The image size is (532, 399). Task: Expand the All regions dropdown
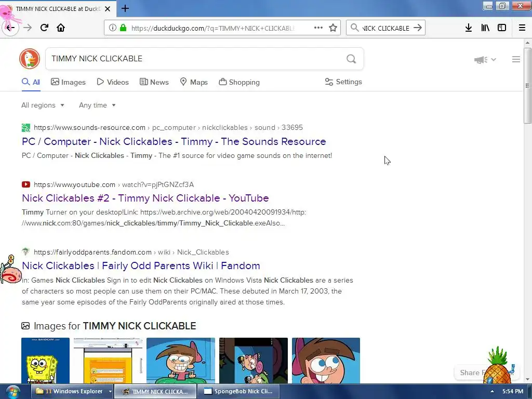click(x=43, y=105)
